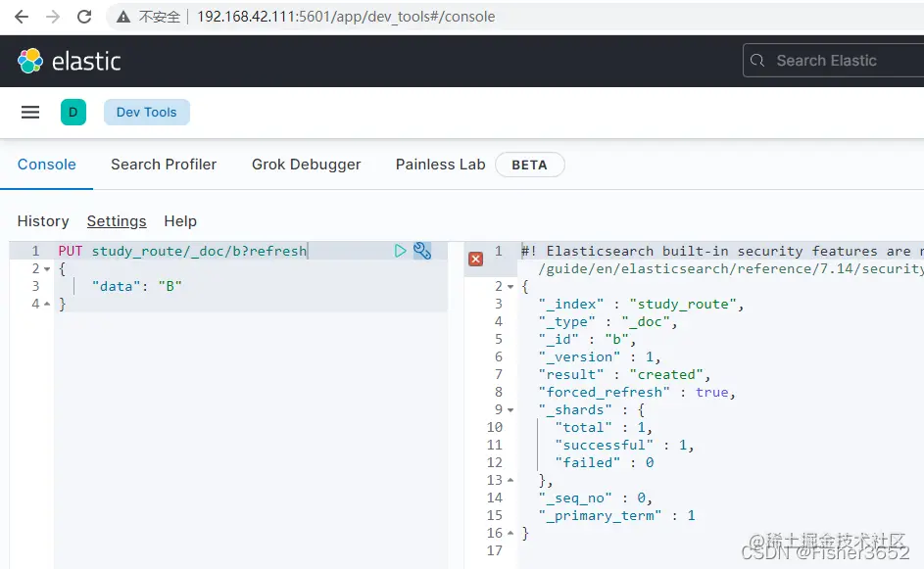
Task: Click the "failed" : 0 output line
Action: 604,463
